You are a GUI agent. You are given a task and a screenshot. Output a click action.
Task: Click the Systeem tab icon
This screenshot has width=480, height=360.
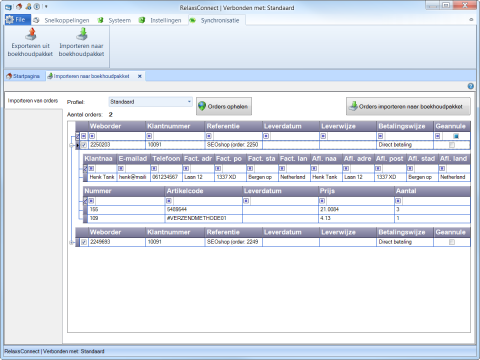coord(100,20)
